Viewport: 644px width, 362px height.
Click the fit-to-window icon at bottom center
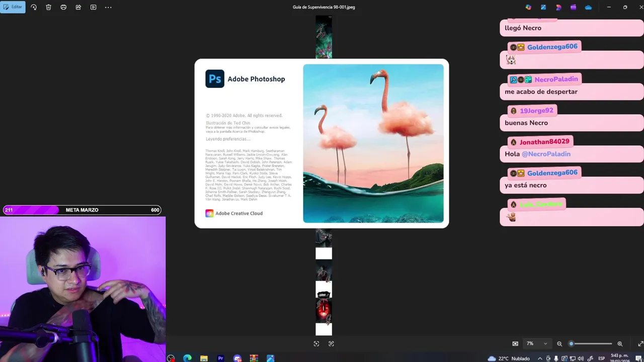[316, 343]
